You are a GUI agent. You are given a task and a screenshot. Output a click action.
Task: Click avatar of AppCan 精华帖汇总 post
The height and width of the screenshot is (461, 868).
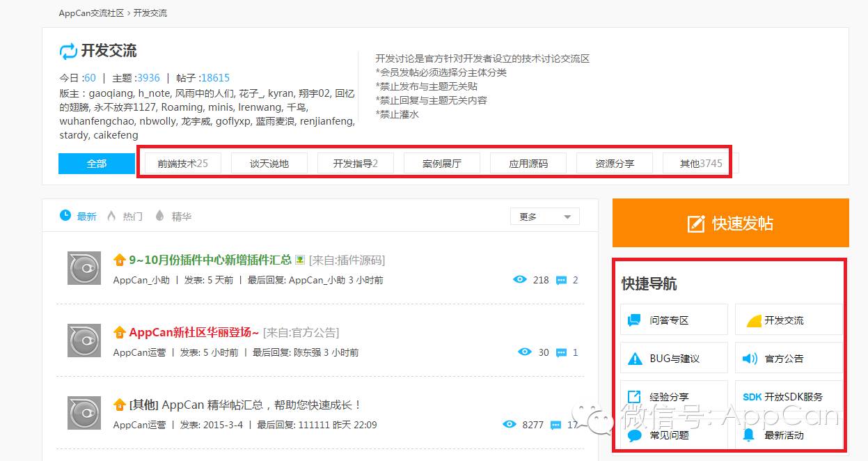pyautogui.click(x=84, y=413)
